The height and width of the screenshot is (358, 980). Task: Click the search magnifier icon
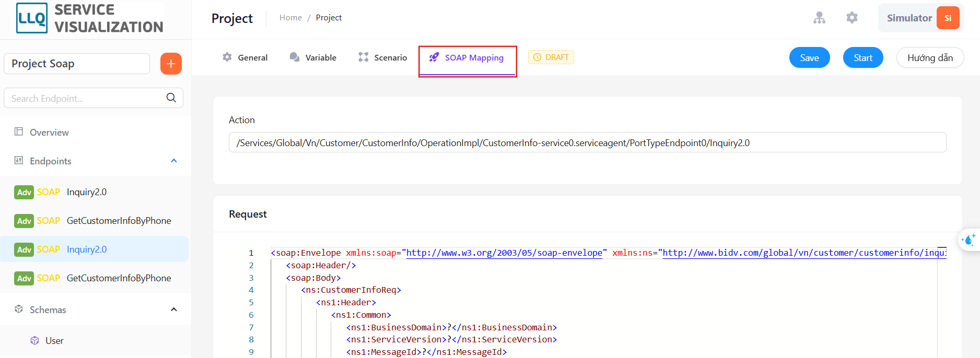171,98
